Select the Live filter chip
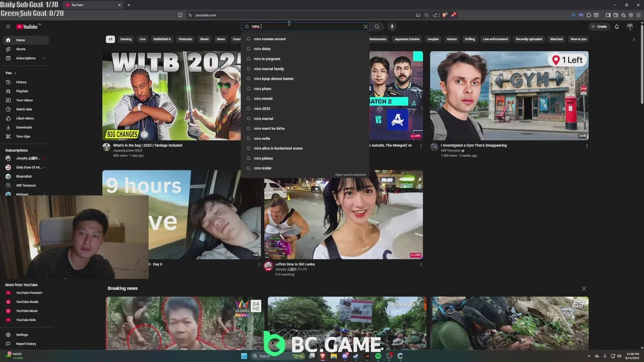The width and height of the screenshot is (644, 362). (142, 39)
